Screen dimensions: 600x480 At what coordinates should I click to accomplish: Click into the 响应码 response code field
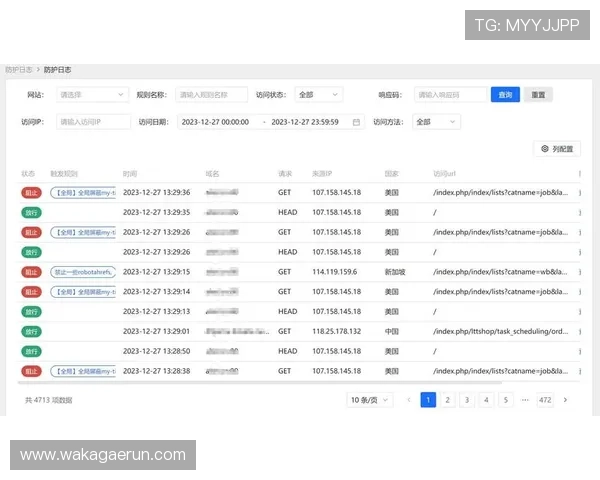(x=450, y=95)
